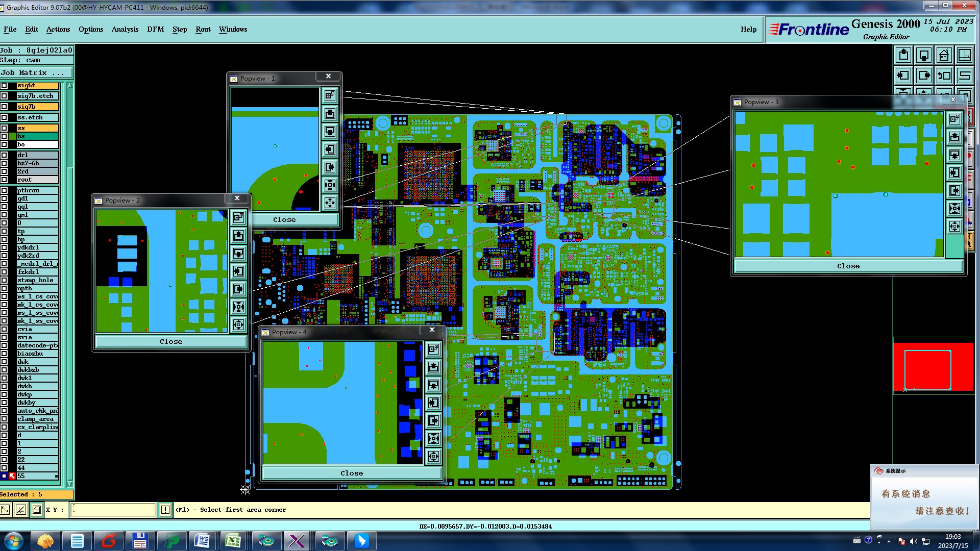
Task: Click Close button in Popview 4
Action: [x=352, y=473]
